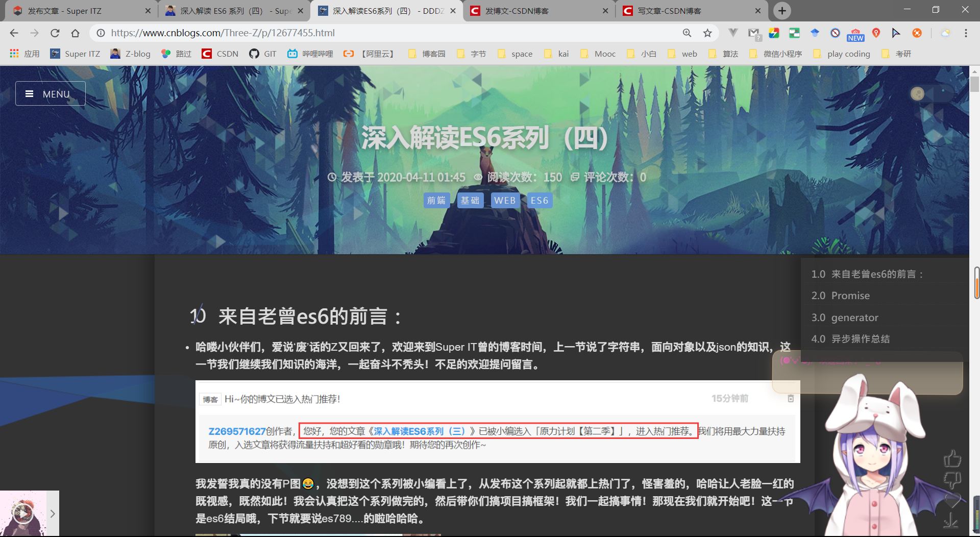Image resolution: width=980 pixels, height=537 pixels.
Task: Click the red location pin extension icon
Action: [876, 33]
